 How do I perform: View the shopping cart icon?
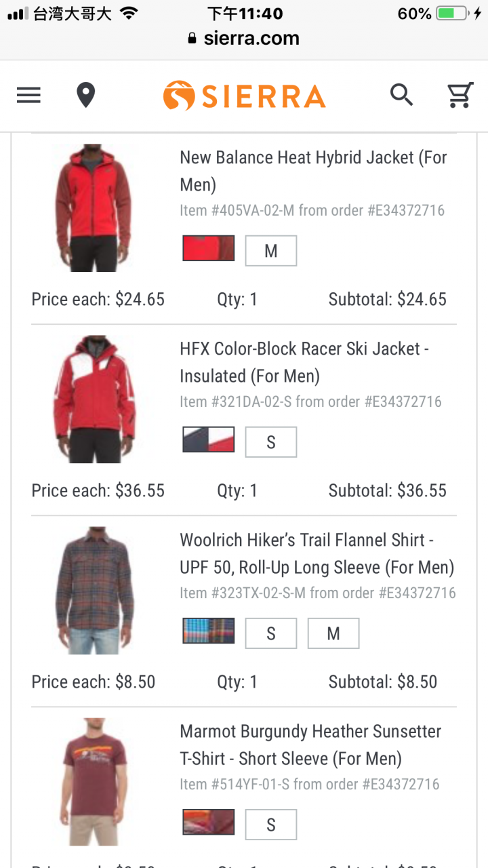(460, 96)
